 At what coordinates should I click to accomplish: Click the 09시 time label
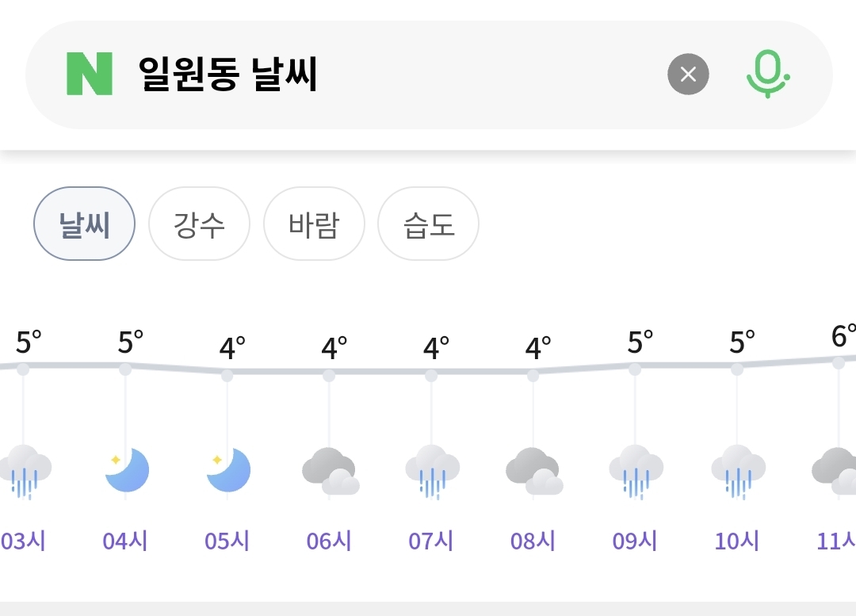point(635,541)
